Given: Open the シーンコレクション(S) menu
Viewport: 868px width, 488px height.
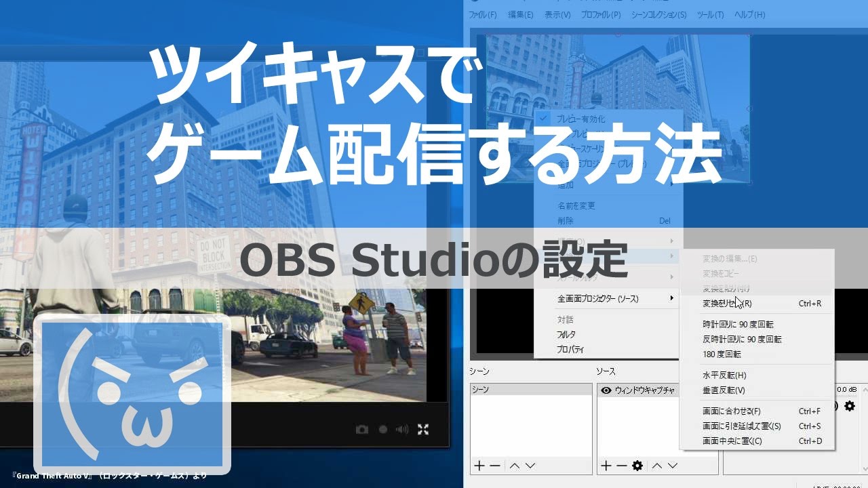Looking at the screenshot, I should (658, 14).
